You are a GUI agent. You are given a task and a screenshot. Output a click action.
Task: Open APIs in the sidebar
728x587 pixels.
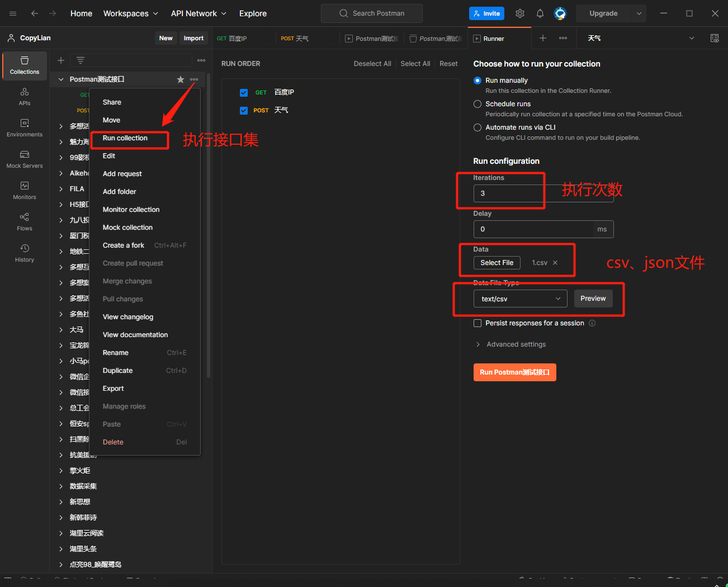[x=25, y=97]
